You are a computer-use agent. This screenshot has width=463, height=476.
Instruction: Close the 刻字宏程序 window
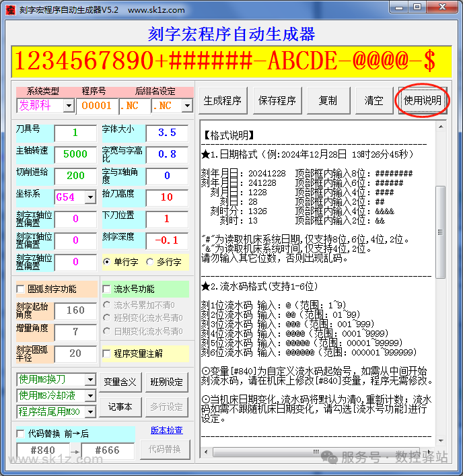[442, 7]
